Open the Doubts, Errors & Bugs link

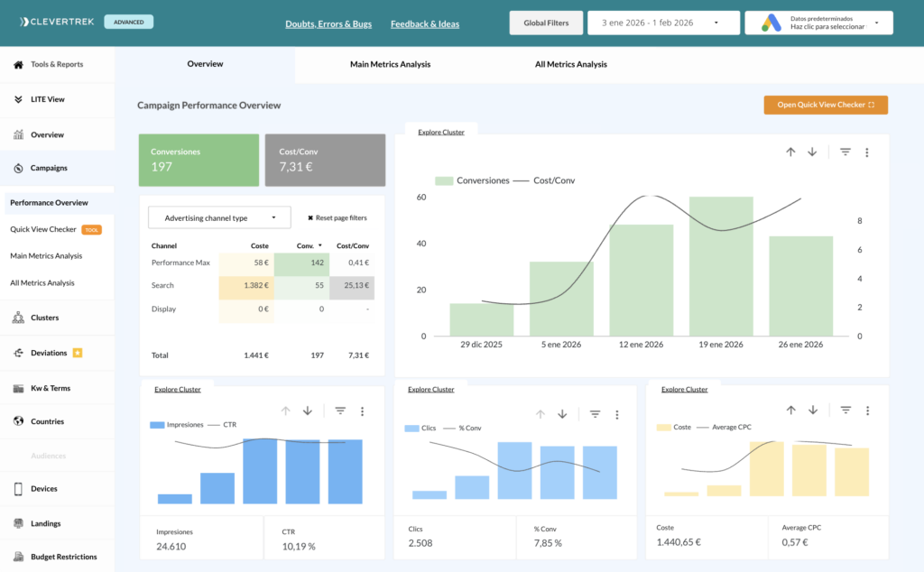click(328, 23)
